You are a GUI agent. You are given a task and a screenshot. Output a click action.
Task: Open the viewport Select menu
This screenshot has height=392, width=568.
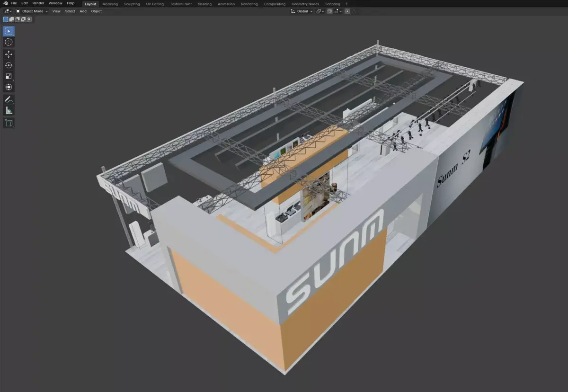70,11
